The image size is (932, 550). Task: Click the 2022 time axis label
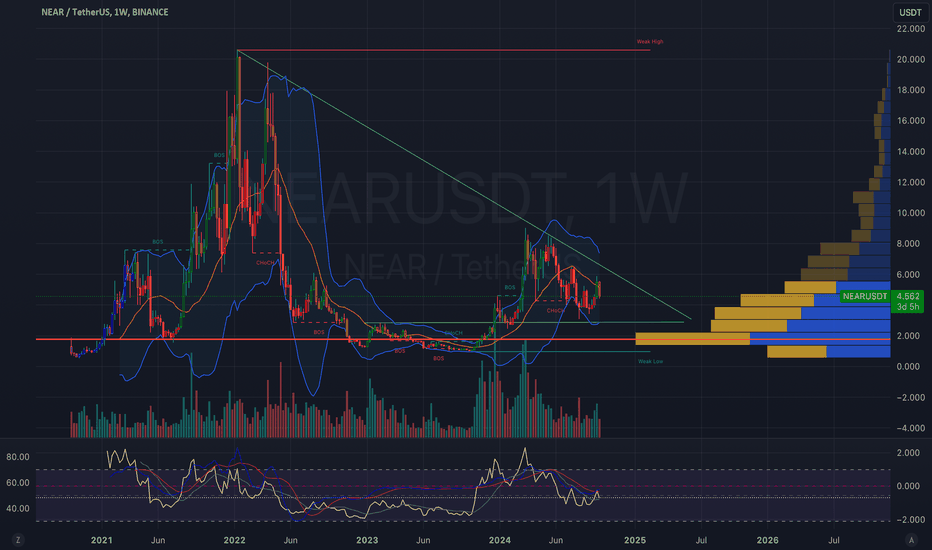234,540
